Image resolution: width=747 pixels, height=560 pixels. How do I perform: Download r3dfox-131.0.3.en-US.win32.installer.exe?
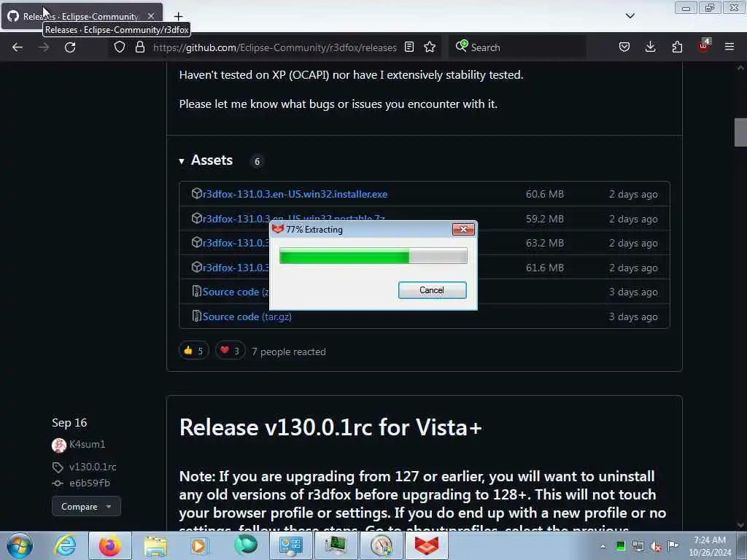pyautogui.click(x=295, y=194)
